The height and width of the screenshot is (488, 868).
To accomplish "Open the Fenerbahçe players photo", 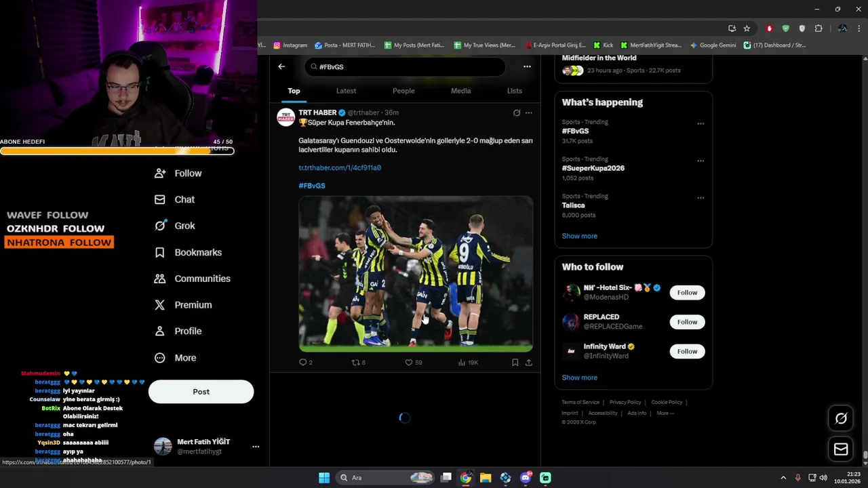I will (x=416, y=274).
